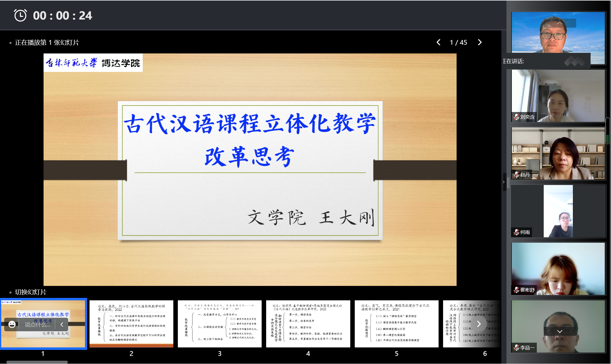Click 翟彬舒 muted microphone icon
Image resolution: width=611 pixels, height=364 pixels.
[516, 290]
